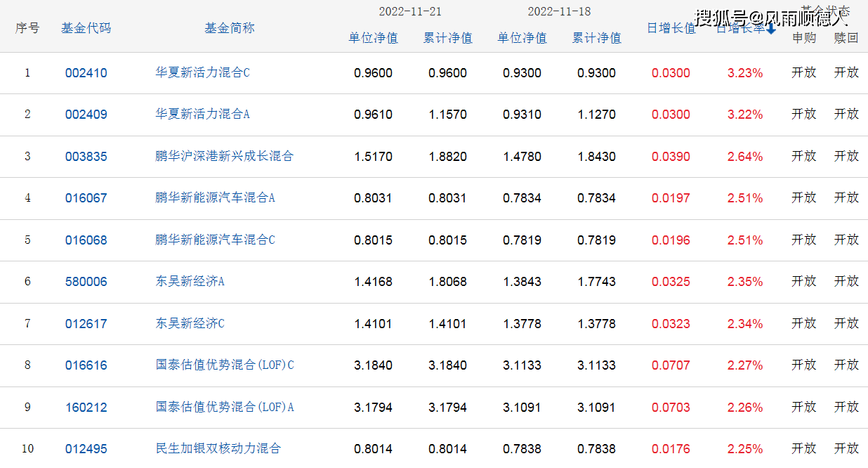868x468 pixels.
Task: Open fund 国泰估值优势混合(LOF)A
Action: [225, 407]
